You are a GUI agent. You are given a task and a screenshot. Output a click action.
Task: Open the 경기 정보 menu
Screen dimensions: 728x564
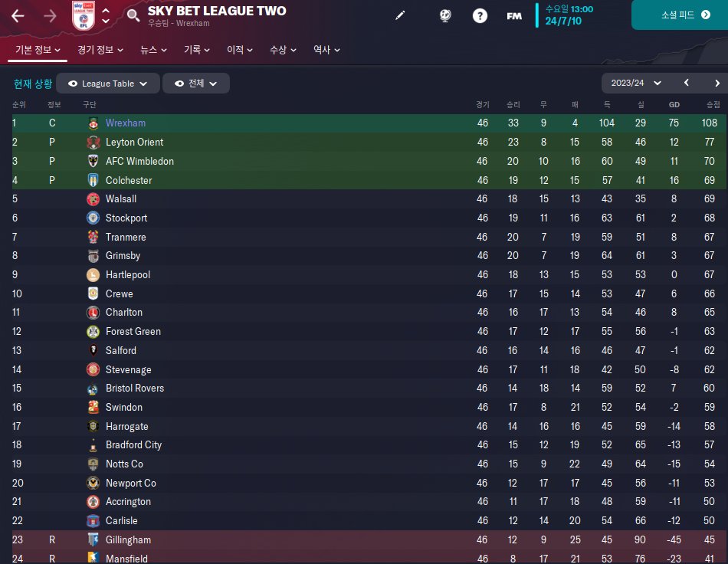coord(100,50)
